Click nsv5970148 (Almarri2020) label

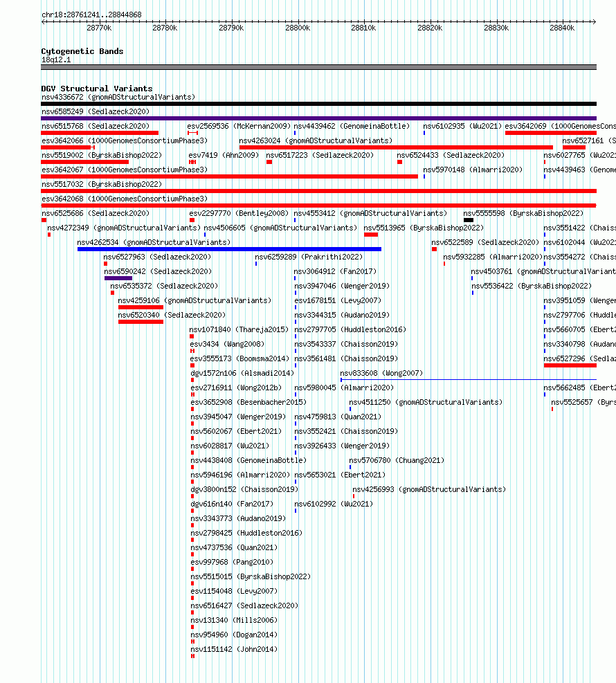click(473, 170)
